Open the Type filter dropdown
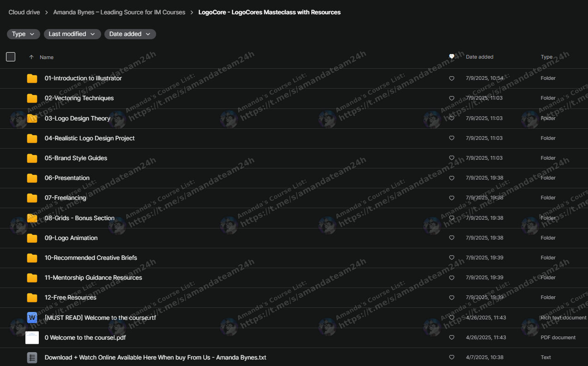Viewport: 588px width, 366px height. (x=23, y=34)
